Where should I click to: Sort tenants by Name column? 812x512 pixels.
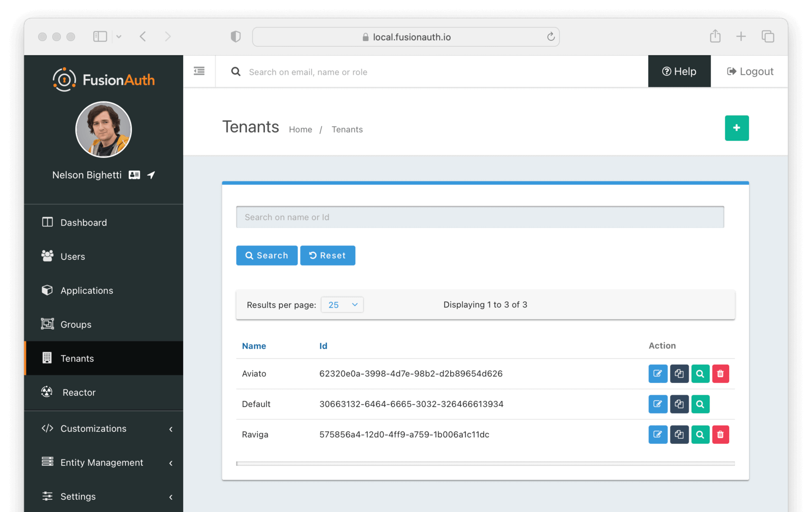(254, 346)
